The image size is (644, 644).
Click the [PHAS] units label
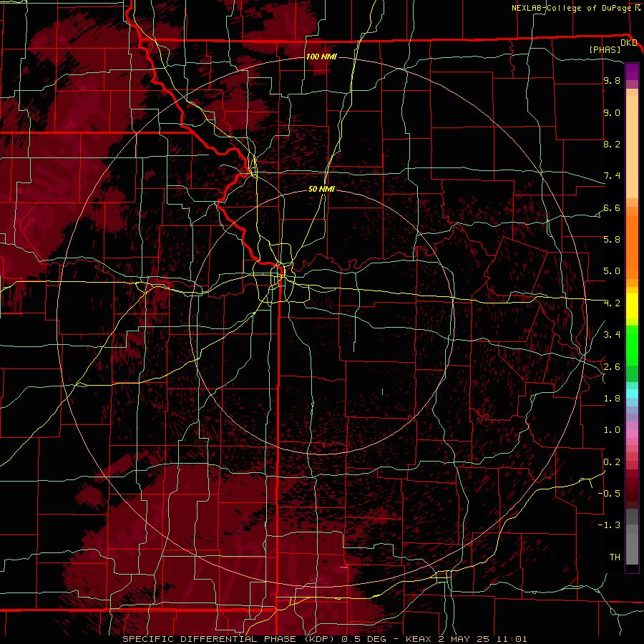pos(605,50)
